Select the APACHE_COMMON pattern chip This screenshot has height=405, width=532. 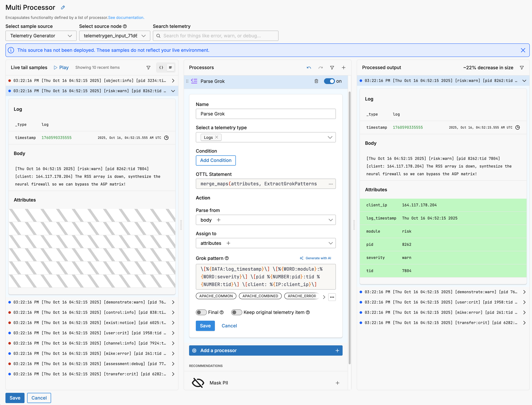coord(216,296)
